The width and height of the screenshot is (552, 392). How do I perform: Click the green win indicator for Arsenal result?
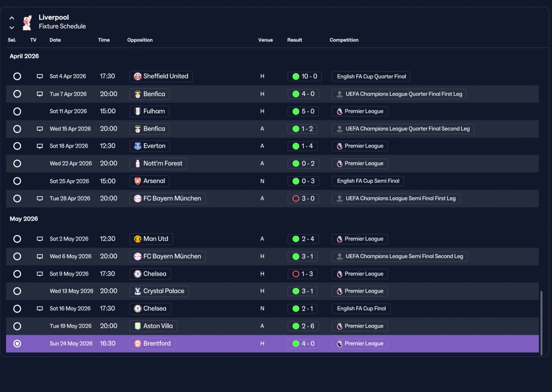coord(296,181)
